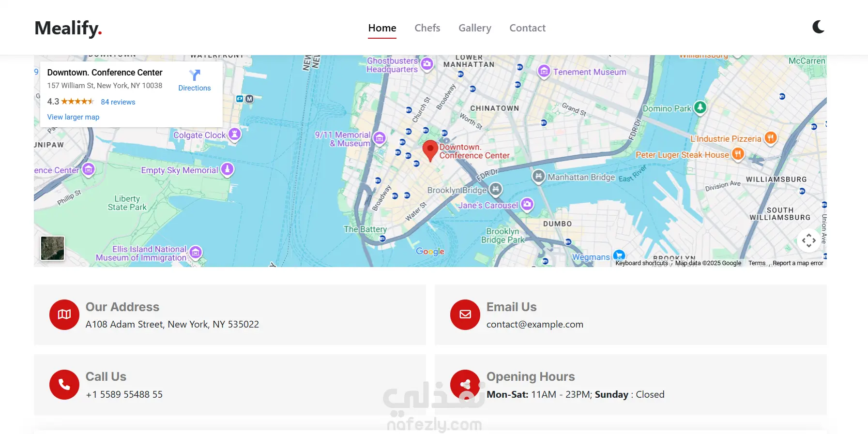Click the Domino Park tree marker
This screenshot has height=434, width=868.
[700, 107]
